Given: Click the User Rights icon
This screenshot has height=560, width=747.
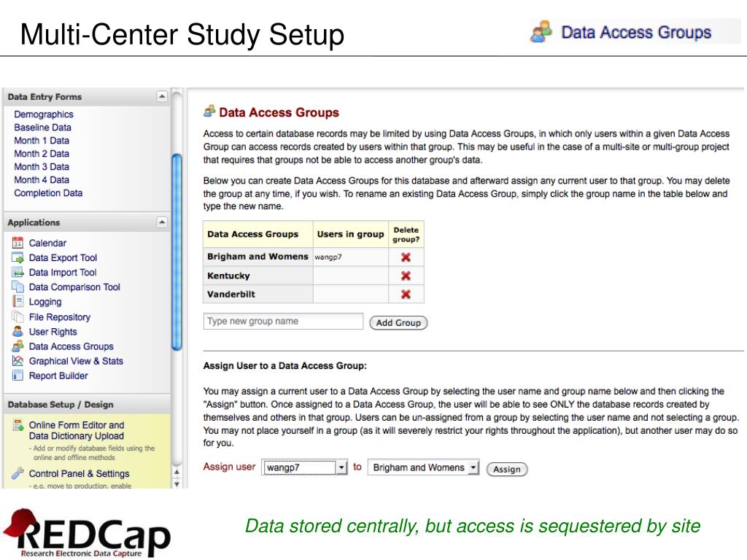Looking at the screenshot, I should [18, 332].
